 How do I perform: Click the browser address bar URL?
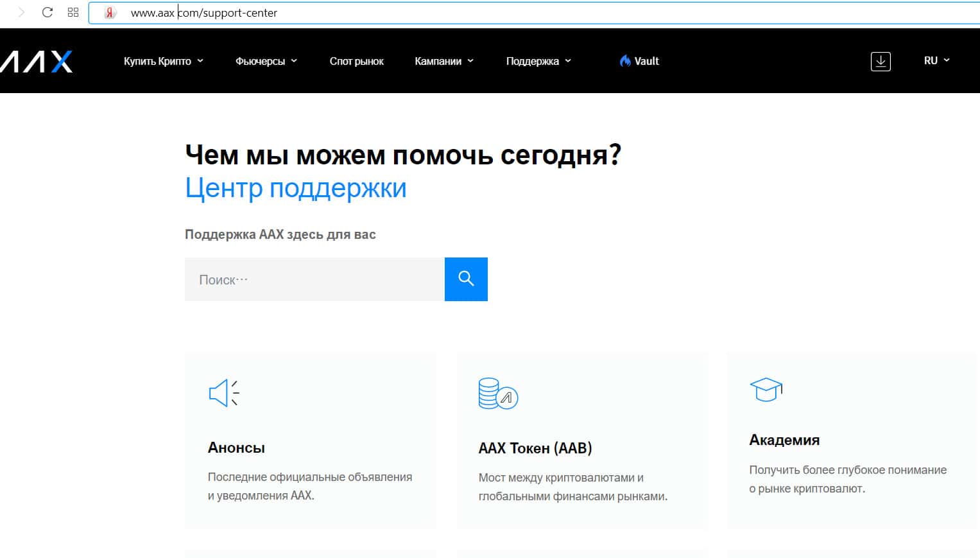click(x=204, y=13)
